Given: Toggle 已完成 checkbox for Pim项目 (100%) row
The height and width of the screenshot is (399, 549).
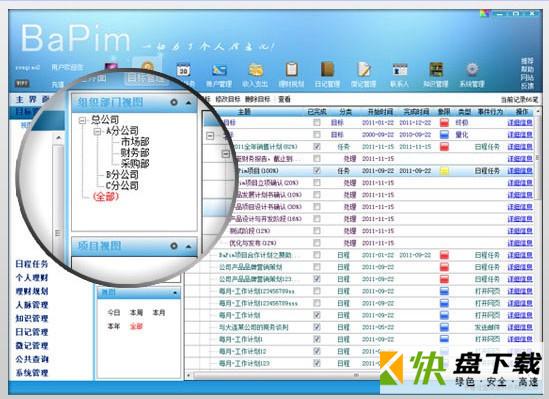Looking at the screenshot, I should [317, 170].
